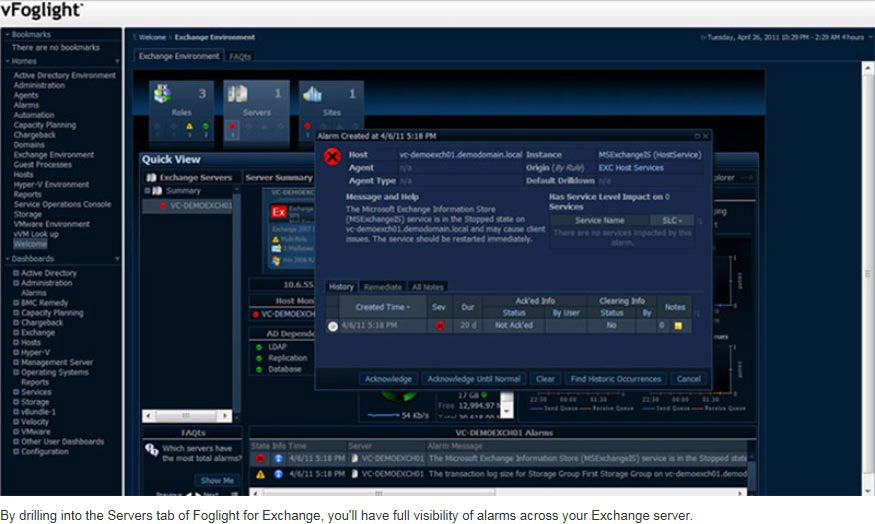Close the Alarm Created dialog
The height and width of the screenshot is (524, 875).
coord(706,136)
